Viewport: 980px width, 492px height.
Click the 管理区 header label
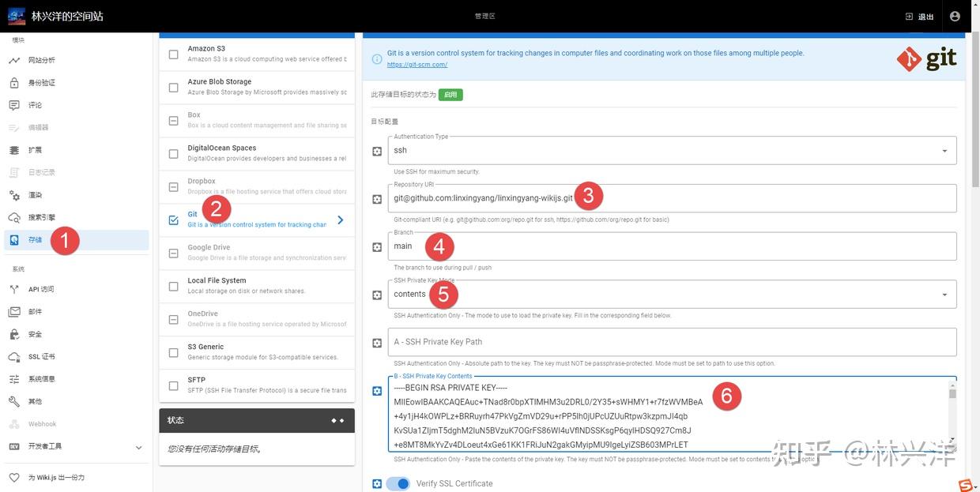(x=484, y=17)
